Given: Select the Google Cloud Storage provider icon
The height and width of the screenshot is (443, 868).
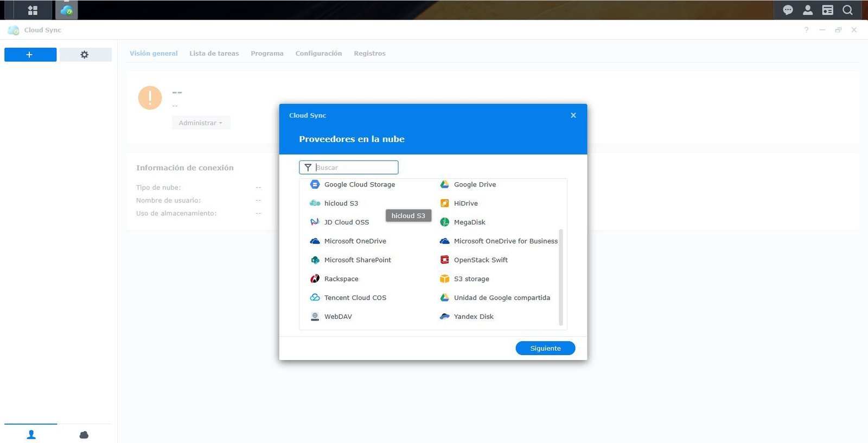Looking at the screenshot, I should [315, 184].
